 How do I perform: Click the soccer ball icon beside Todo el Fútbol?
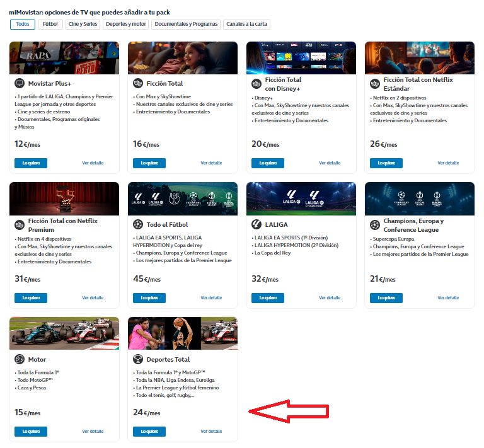tap(138, 224)
